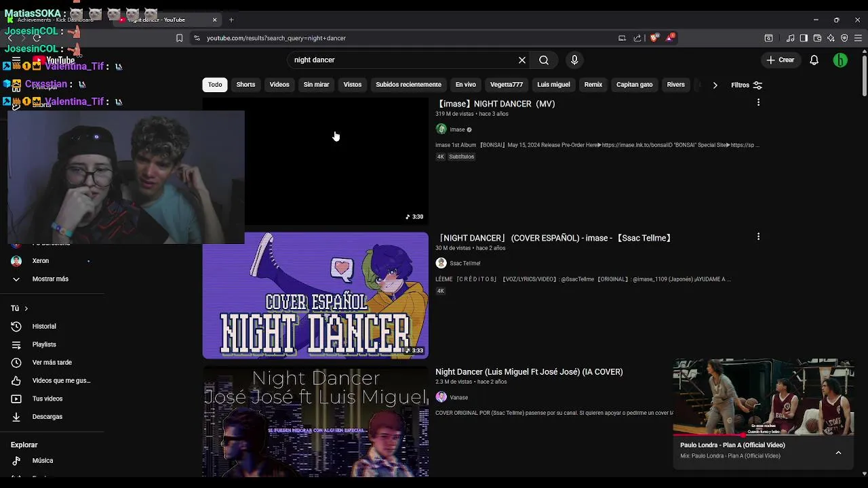Clear the YouTube search text with X

(x=522, y=60)
